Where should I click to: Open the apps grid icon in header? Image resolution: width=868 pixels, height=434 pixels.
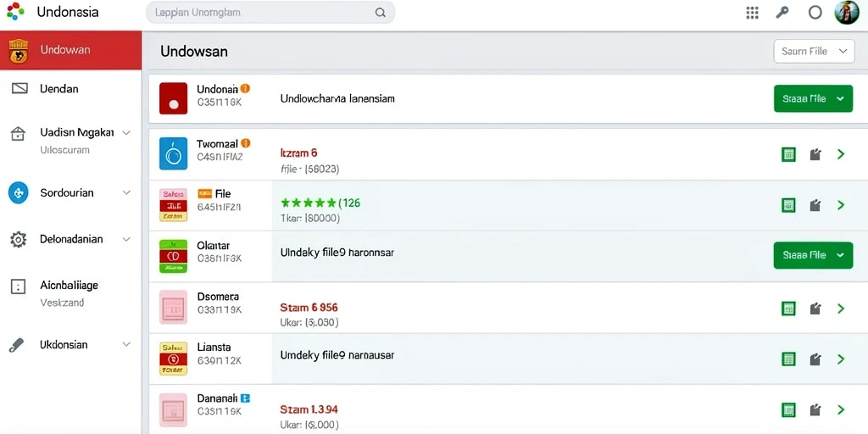(752, 13)
